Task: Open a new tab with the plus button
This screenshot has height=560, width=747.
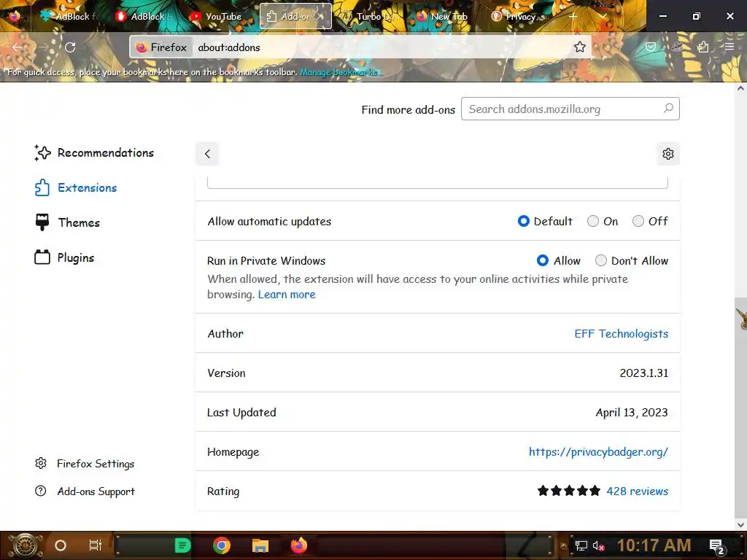Action: (x=573, y=16)
